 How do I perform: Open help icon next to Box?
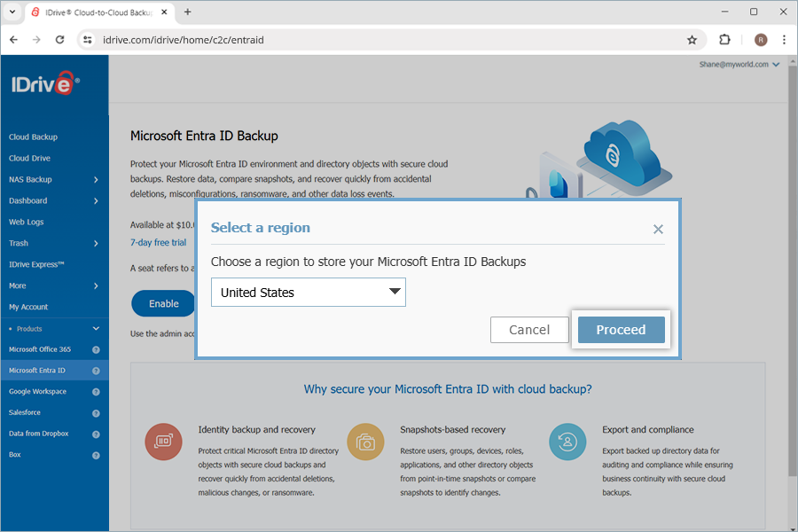(96, 456)
